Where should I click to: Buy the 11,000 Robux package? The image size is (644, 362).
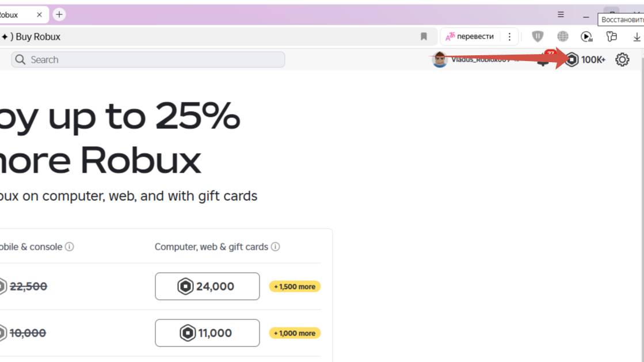click(207, 333)
